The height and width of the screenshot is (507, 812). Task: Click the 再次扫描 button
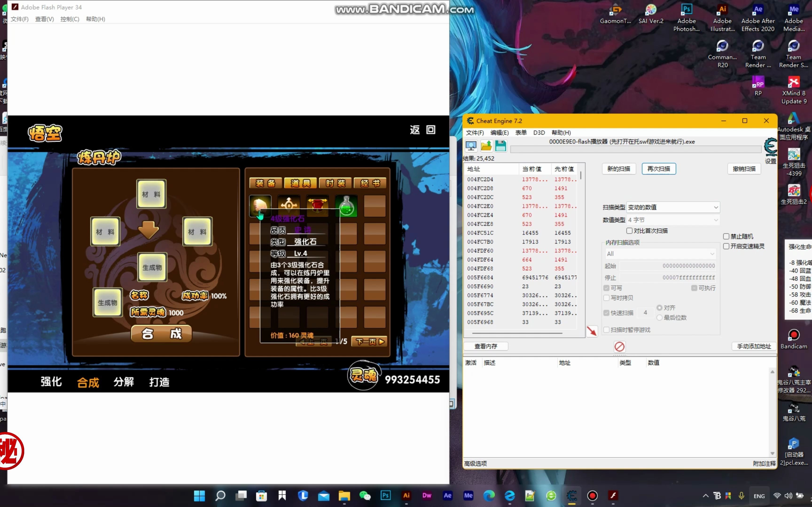click(x=658, y=169)
